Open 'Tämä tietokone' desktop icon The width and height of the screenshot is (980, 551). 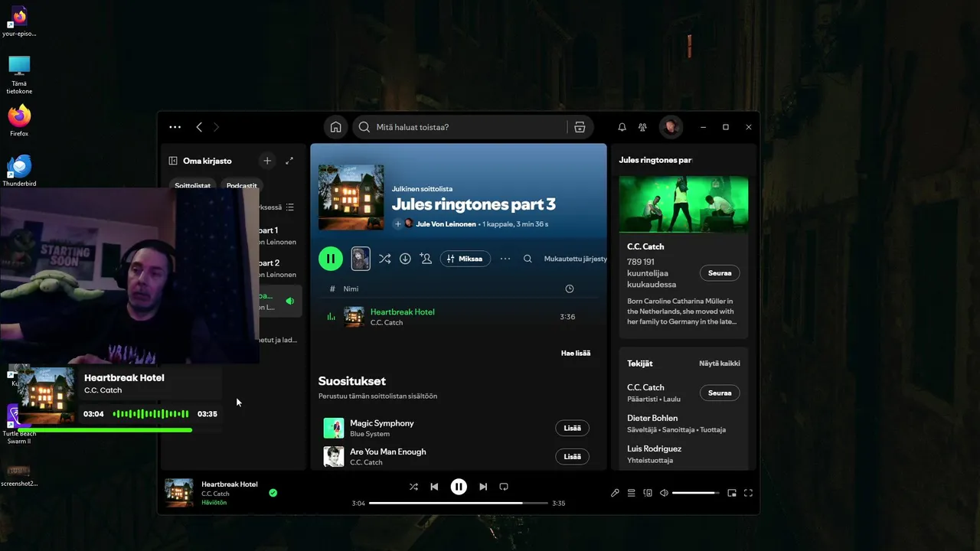click(19, 74)
